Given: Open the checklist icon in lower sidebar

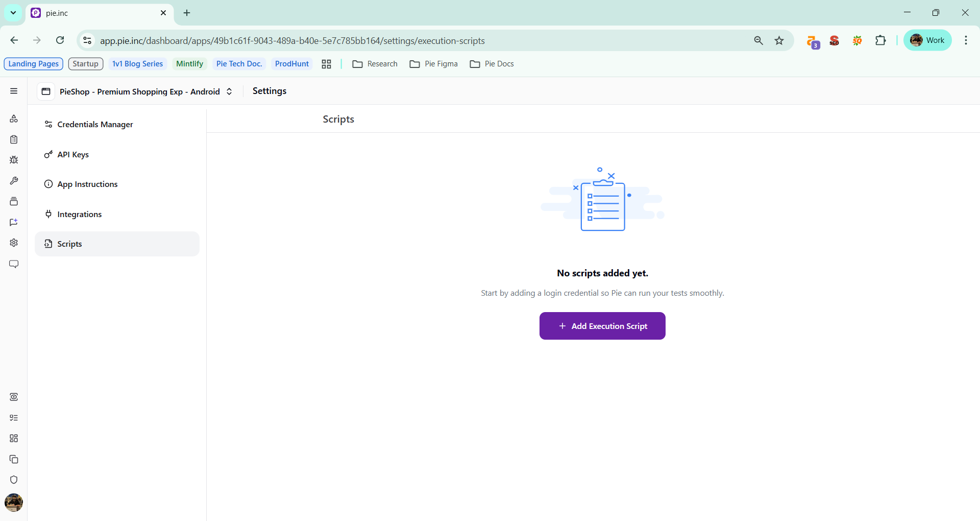Looking at the screenshot, I should coord(13,418).
